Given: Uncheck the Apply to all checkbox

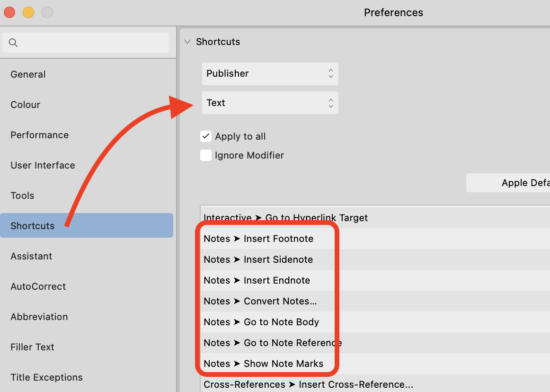Looking at the screenshot, I should (x=206, y=136).
